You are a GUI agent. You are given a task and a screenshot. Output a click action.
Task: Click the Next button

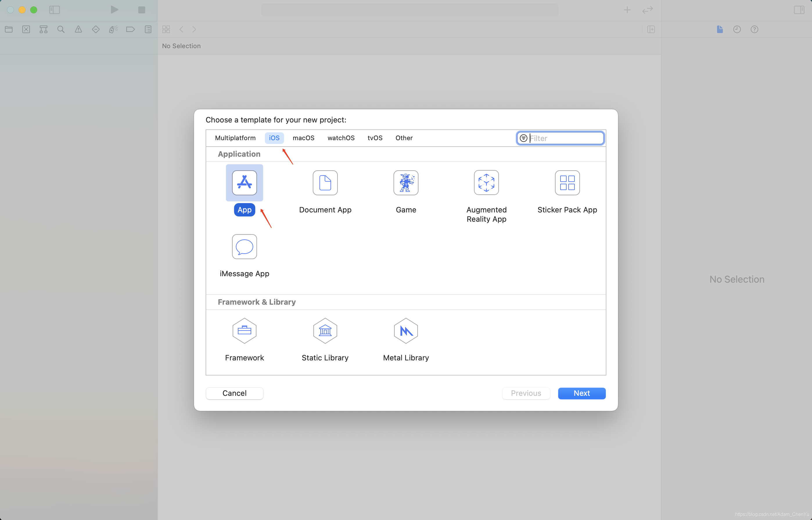(x=581, y=393)
